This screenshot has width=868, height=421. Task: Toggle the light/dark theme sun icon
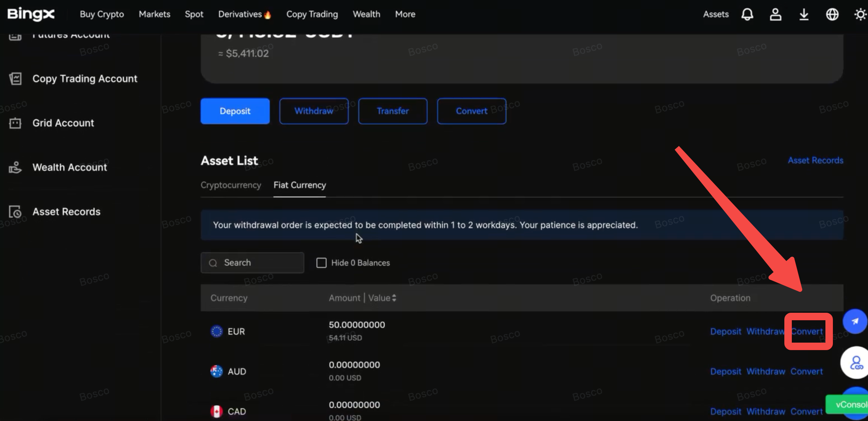pyautogui.click(x=860, y=15)
